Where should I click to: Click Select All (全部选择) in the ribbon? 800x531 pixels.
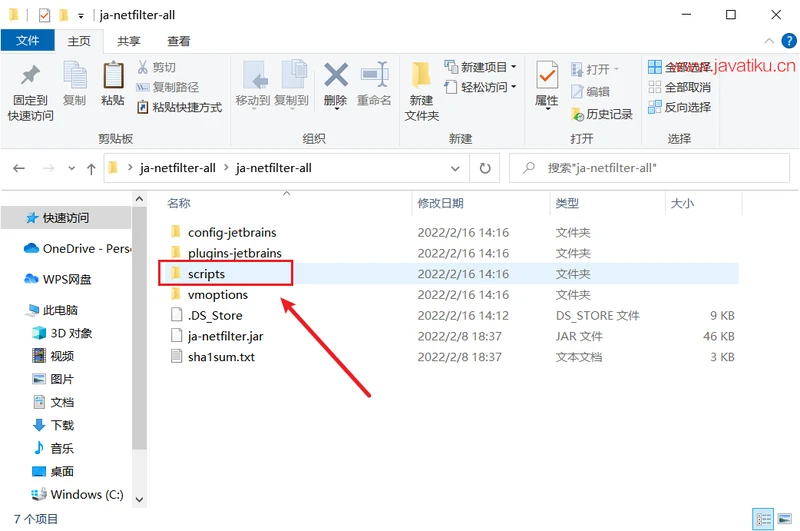tap(679, 67)
